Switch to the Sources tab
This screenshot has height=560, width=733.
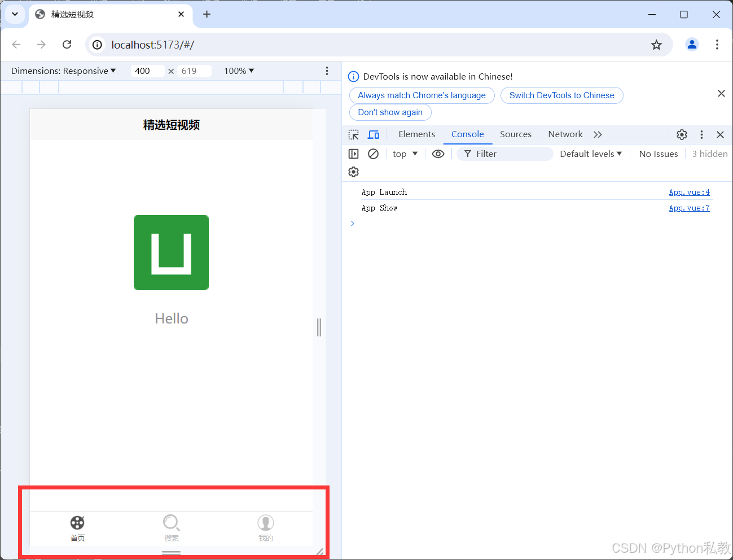516,134
